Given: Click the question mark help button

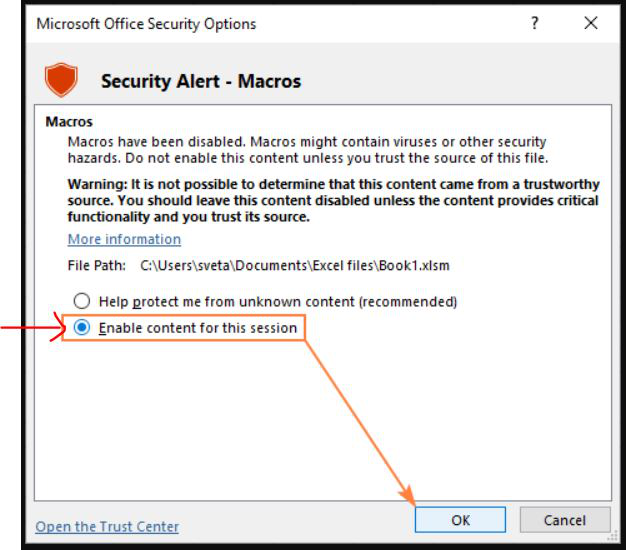Looking at the screenshot, I should [535, 23].
